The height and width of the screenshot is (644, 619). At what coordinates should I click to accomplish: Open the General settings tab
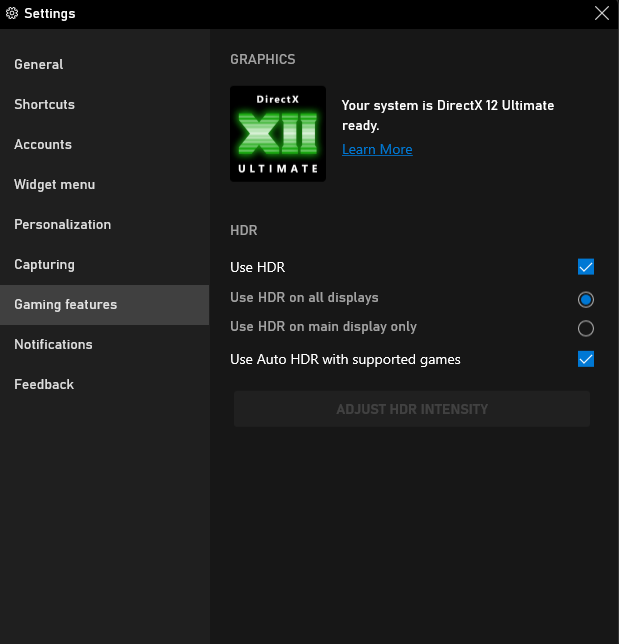[x=39, y=64]
